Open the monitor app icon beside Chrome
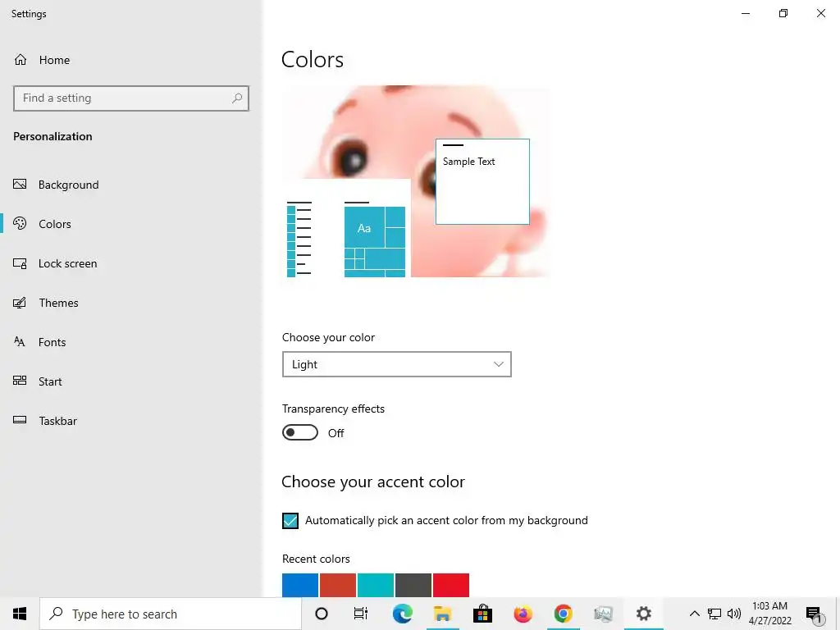This screenshot has width=840, height=630. (x=603, y=614)
